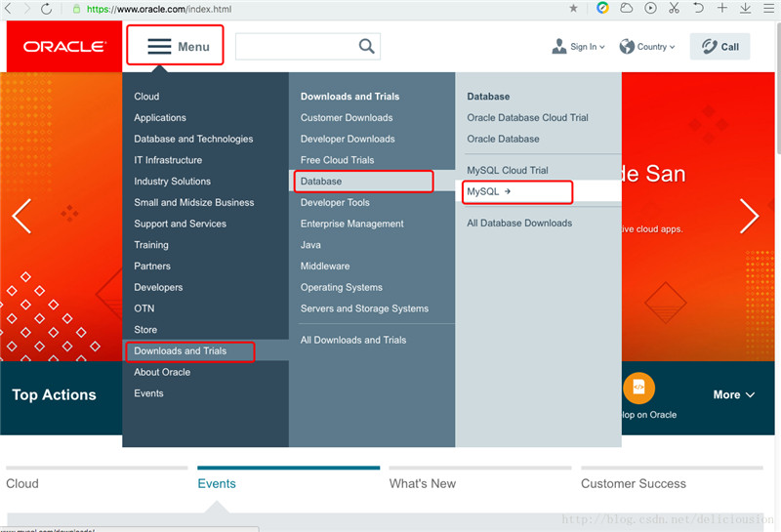781x532 pixels.
Task: Open Oracle Database Cloud Trial link
Action: point(527,117)
